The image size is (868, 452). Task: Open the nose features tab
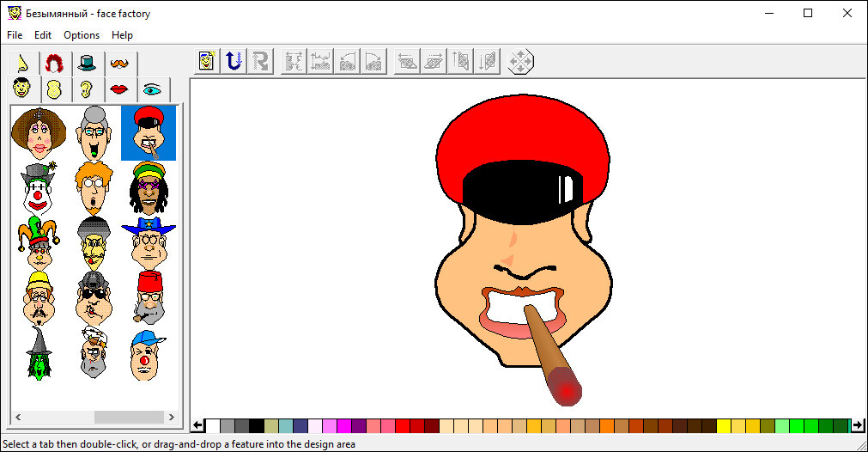tap(23, 64)
